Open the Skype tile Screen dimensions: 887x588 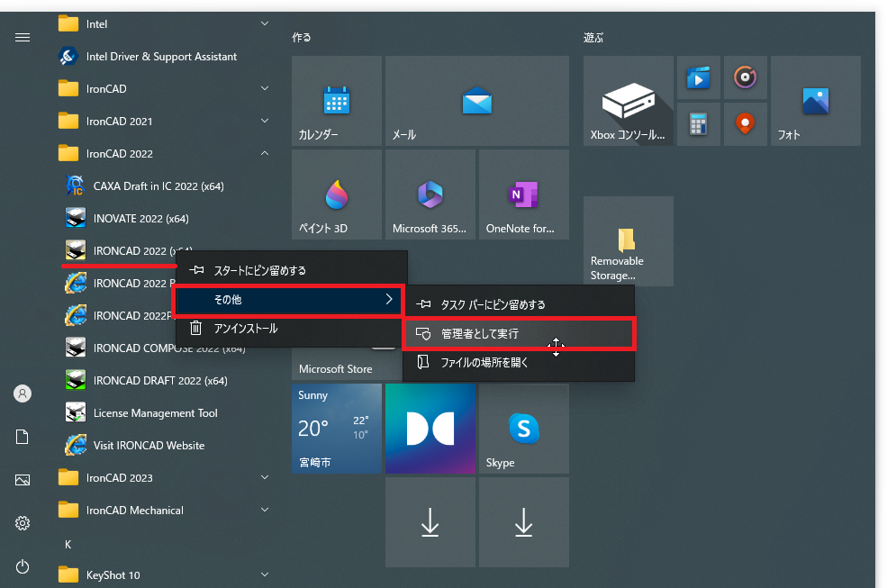click(524, 429)
